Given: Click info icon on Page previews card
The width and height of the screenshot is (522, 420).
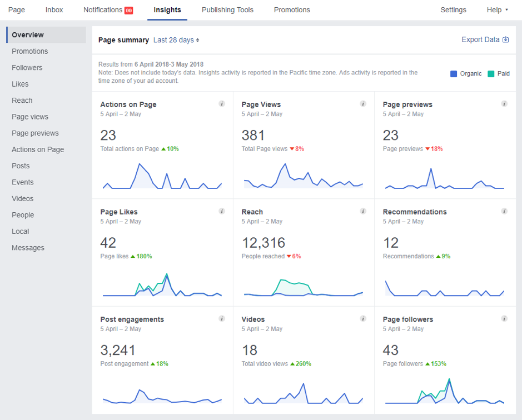Looking at the screenshot, I should pos(504,104).
